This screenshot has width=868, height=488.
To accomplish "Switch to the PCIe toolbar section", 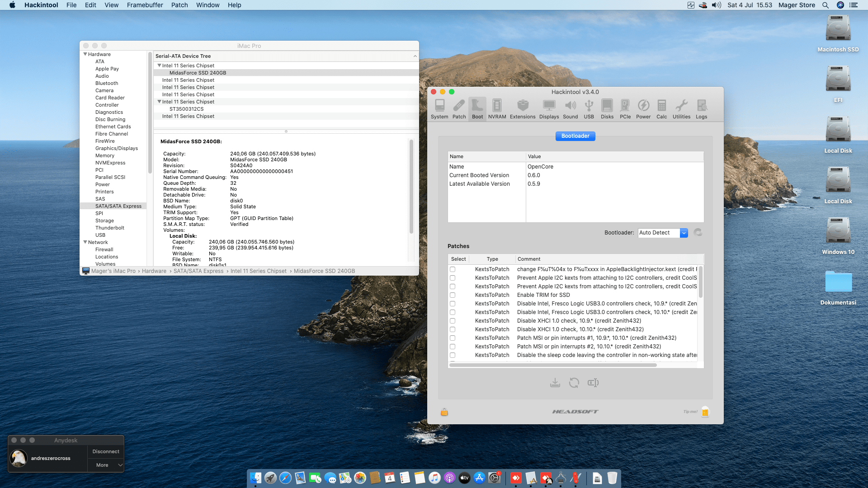I will tap(625, 109).
